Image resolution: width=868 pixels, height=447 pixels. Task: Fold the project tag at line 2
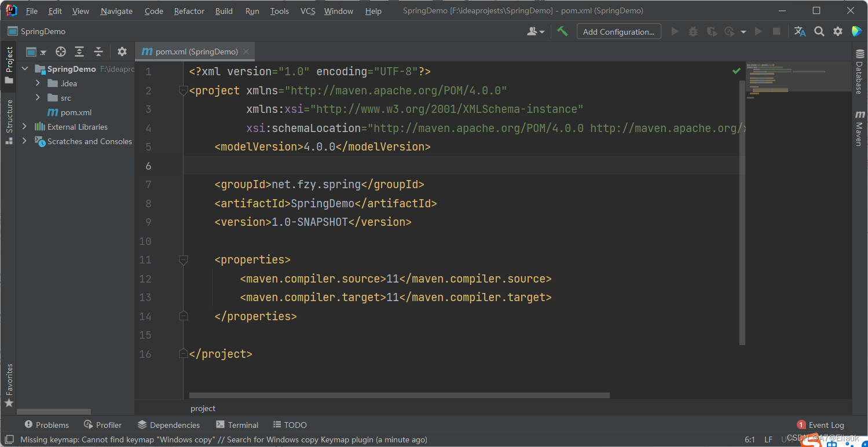point(183,90)
